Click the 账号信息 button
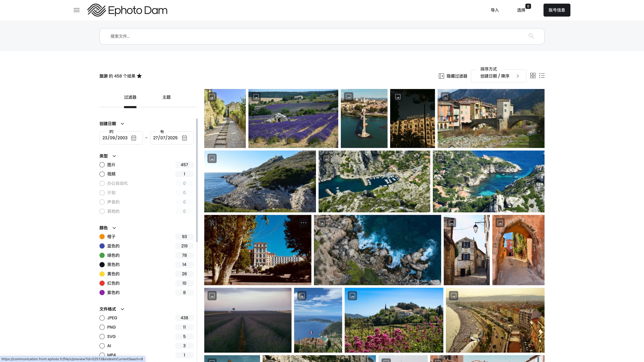 pyautogui.click(x=557, y=10)
